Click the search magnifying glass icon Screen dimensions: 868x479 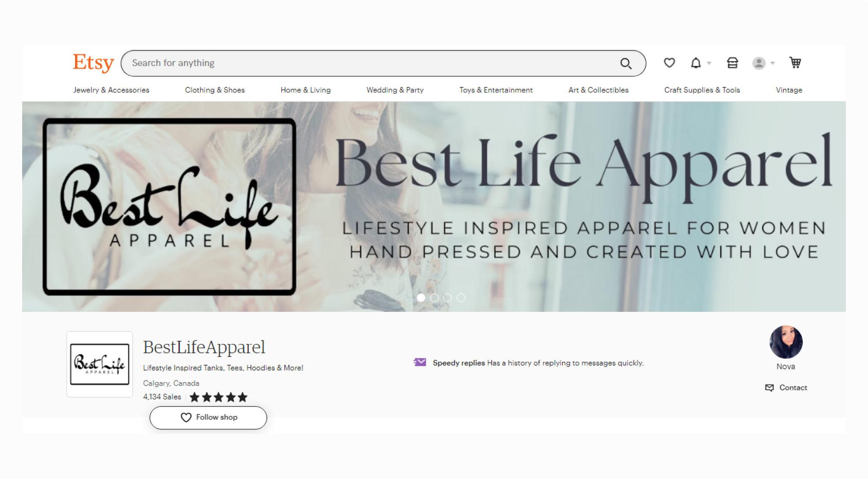click(x=626, y=63)
